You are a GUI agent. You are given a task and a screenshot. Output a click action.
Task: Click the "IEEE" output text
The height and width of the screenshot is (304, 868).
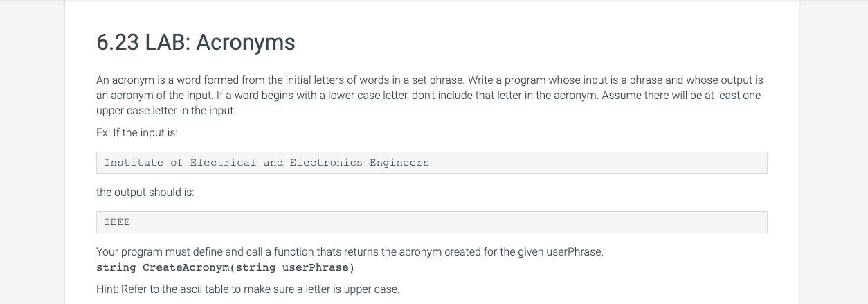click(117, 222)
